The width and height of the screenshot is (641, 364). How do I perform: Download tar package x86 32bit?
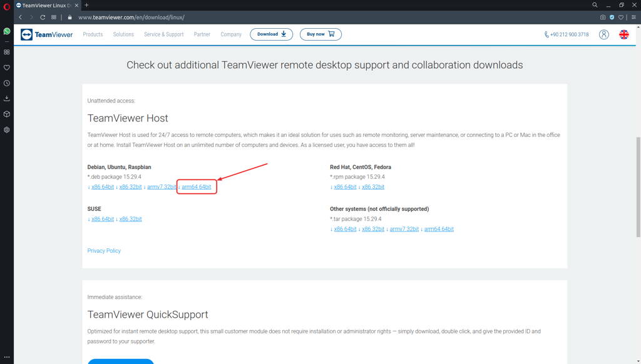click(373, 229)
